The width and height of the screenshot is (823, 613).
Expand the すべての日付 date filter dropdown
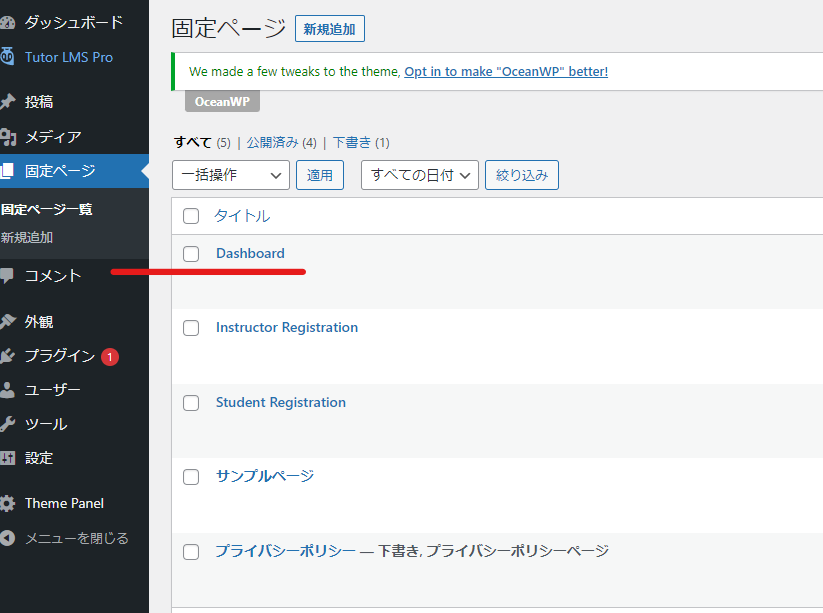(419, 175)
